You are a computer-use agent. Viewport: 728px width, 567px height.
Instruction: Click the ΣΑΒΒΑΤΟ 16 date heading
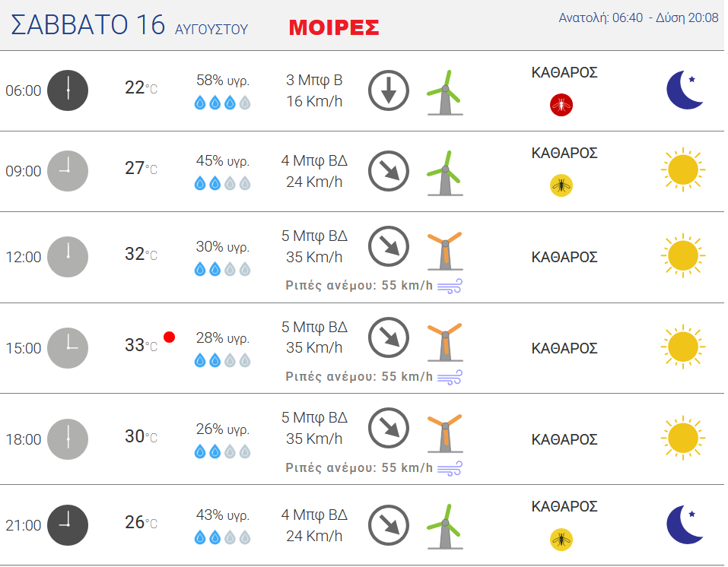click(87, 24)
